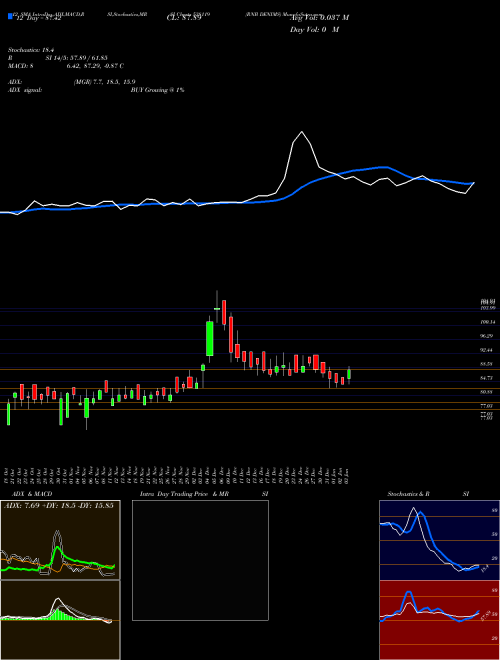This screenshot has width=500, height=660.
Task: Click the '(MGR) 7.7, 18.5, 15.9' ADX values
Action: (x=104, y=82)
